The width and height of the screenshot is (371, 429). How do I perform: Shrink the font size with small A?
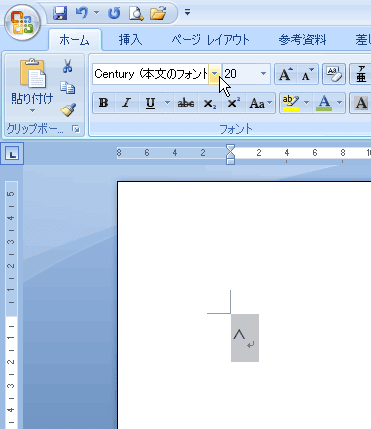(308, 74)
